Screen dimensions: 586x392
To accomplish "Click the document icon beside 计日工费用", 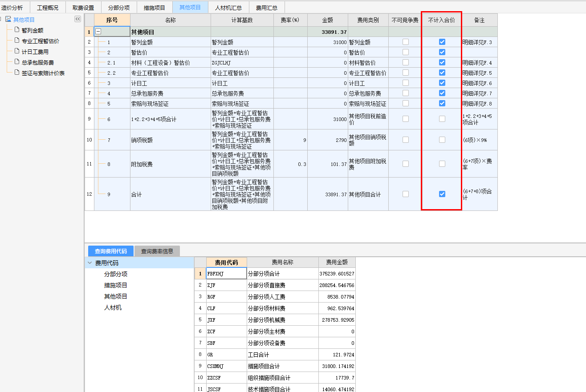I will click(17, 51).
